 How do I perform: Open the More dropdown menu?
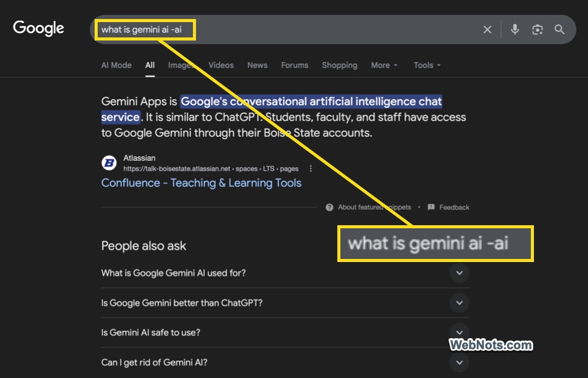(384, 65)
